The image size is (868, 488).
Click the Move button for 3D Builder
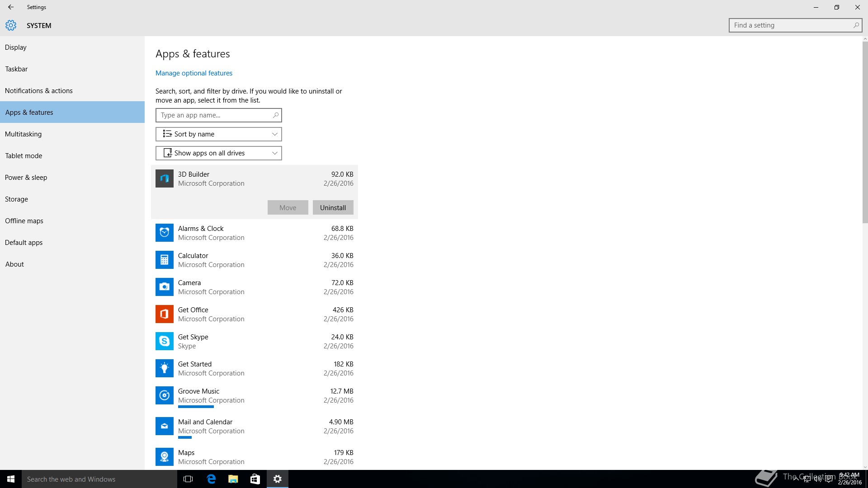[288, 207]
